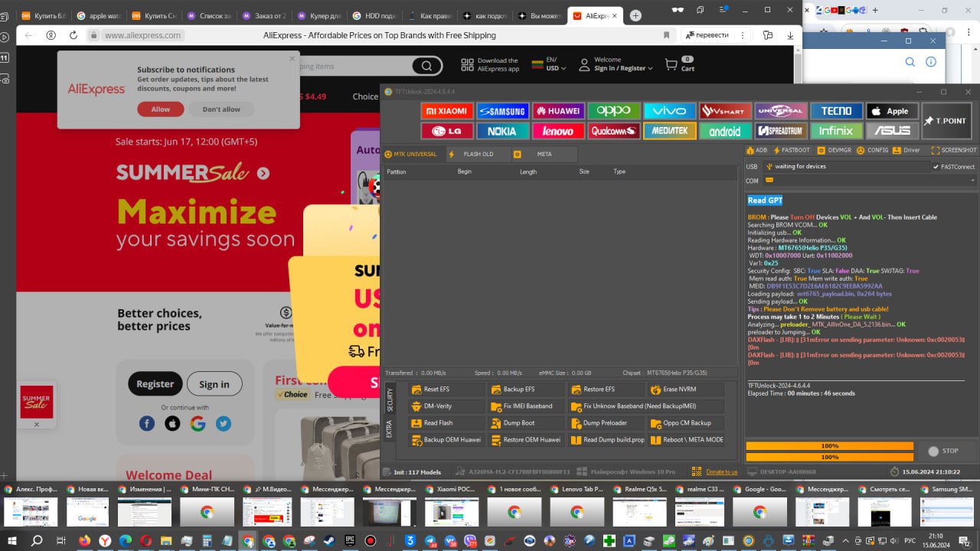
Task: Select the Qualcomm brand button
Action: tap(614, 131)
